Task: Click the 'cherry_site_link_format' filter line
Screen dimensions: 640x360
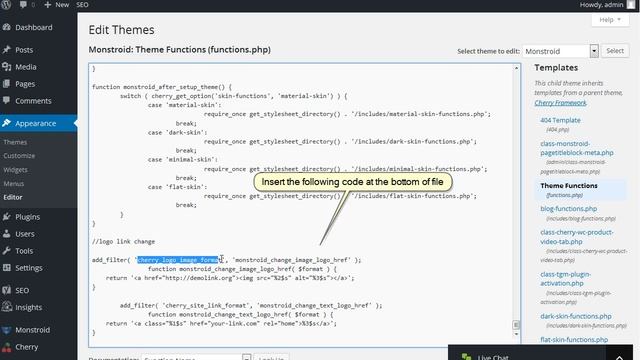Action: [251, 305]
